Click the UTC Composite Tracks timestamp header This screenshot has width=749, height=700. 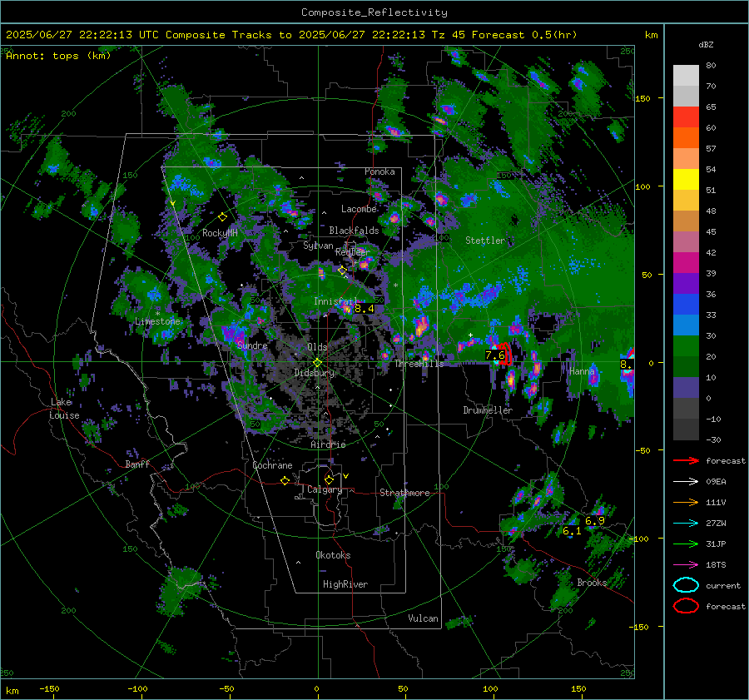click(291, 35)
